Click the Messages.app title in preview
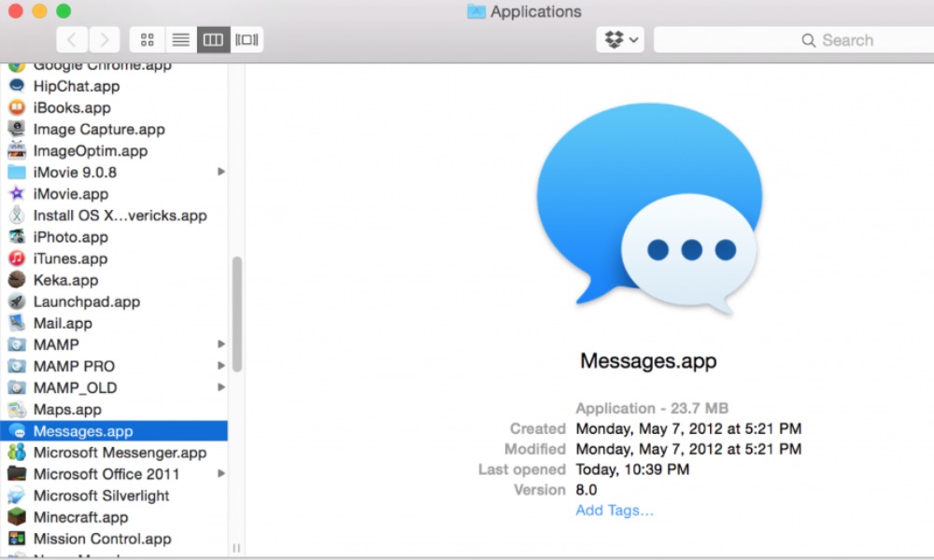Image resolution: width=934 pixels, height=560 pixels. (649, 360)
